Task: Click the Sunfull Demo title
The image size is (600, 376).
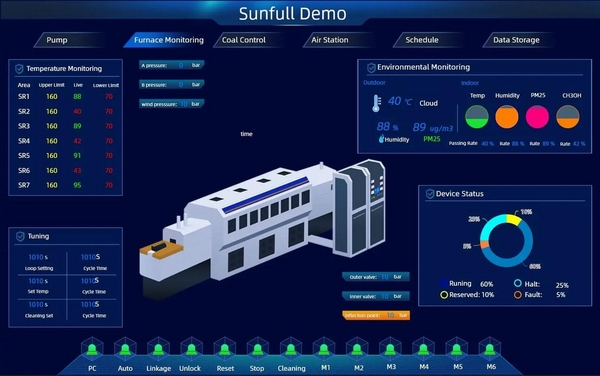Action: pos(293,14)
